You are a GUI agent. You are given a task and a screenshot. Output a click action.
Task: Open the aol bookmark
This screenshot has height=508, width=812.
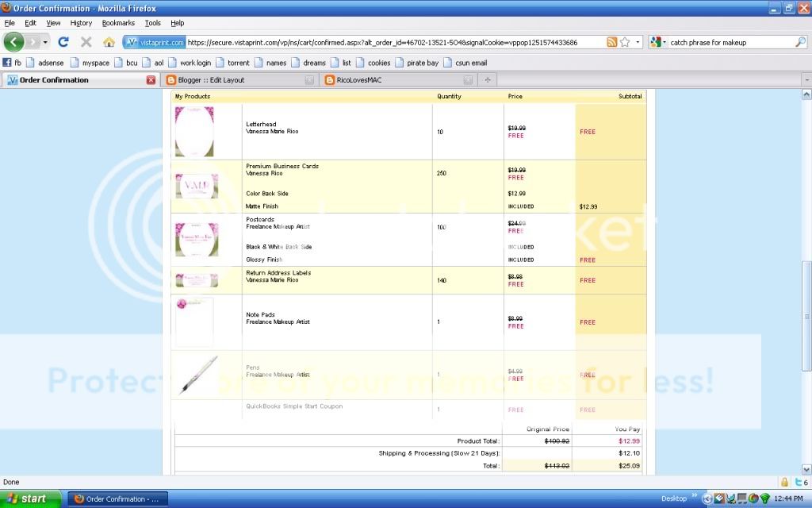(153, 63)
